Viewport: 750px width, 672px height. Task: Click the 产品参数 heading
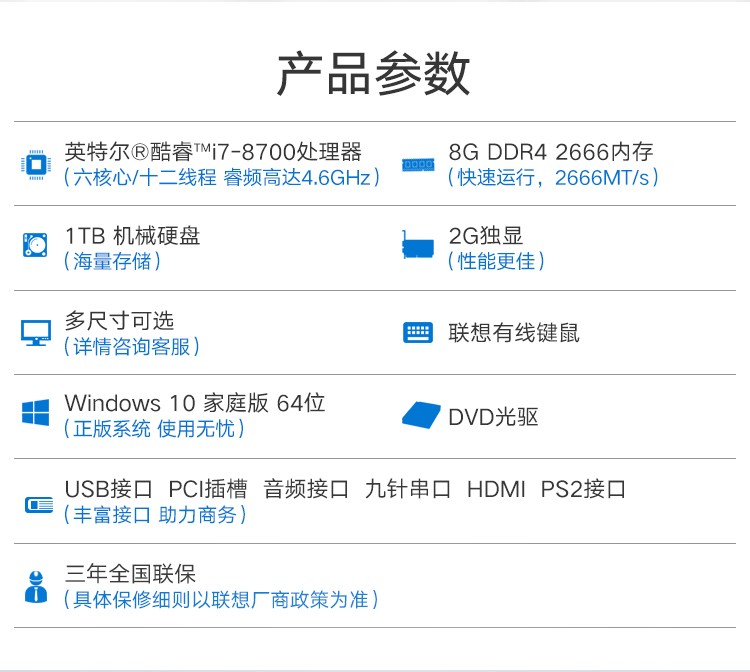[x=374, y=74]
